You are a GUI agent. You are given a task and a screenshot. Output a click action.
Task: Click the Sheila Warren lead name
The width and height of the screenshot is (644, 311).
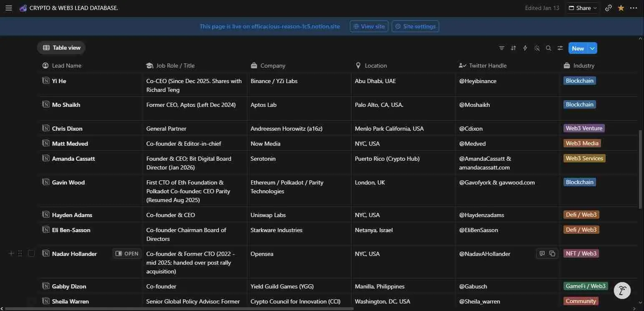(x=70, y=301)
